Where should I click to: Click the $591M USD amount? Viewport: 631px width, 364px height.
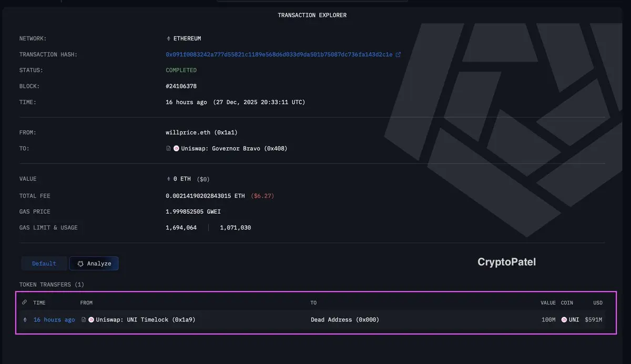(594, 320)
